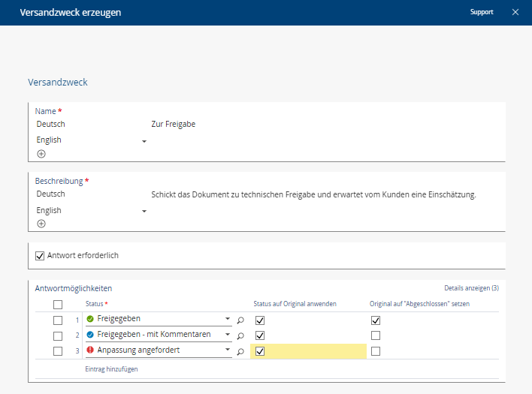Open search magnifier for Anpassung angefordert row
532x394 pixels.
(x=240, y=351)
